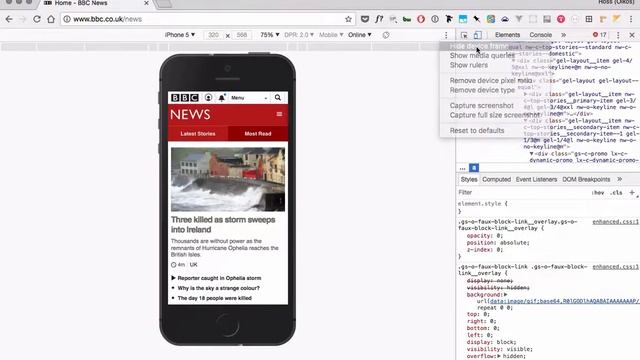The height and width of the screenshot is (360, 640).
Task: Switch to Event Listeners tab
Action: (536, 180)
